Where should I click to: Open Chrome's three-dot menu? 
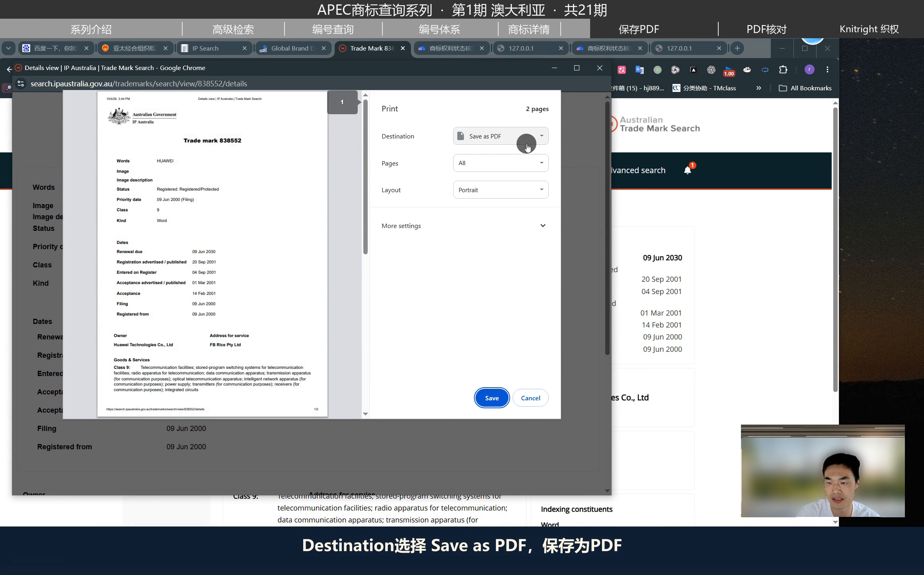(x=827, y=70)
